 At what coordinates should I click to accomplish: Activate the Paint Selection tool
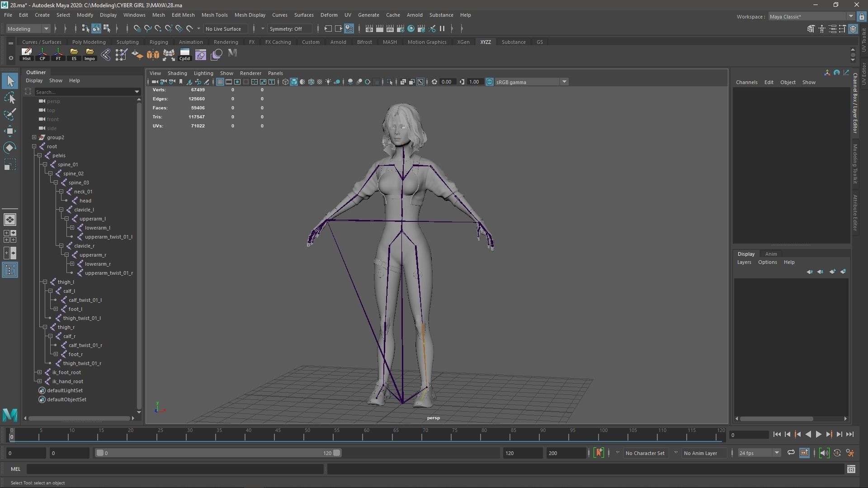10,114
